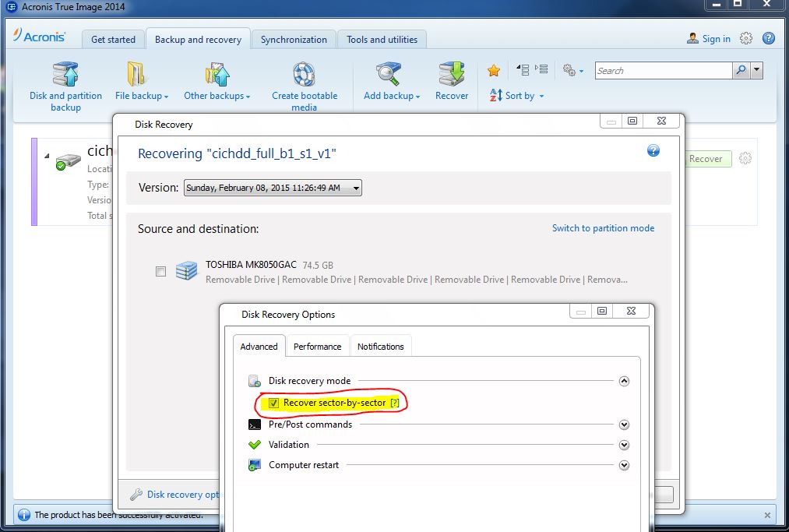Select the Performance tab
Viewport: 789px width, 532px height.
[x=317, y=347]
